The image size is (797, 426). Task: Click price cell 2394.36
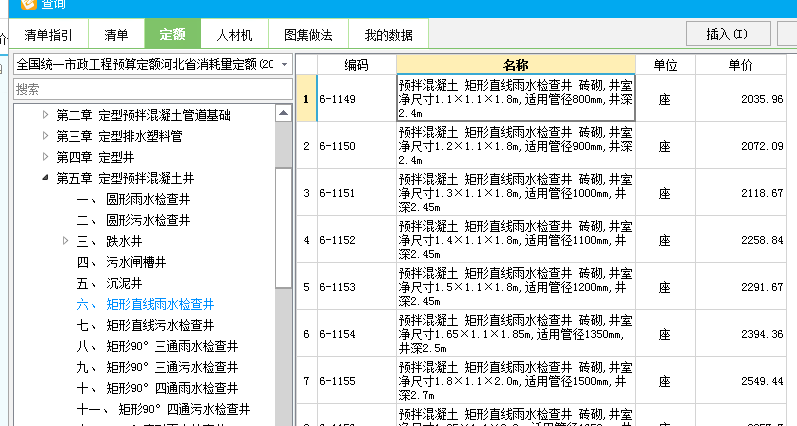click(740, 334)
